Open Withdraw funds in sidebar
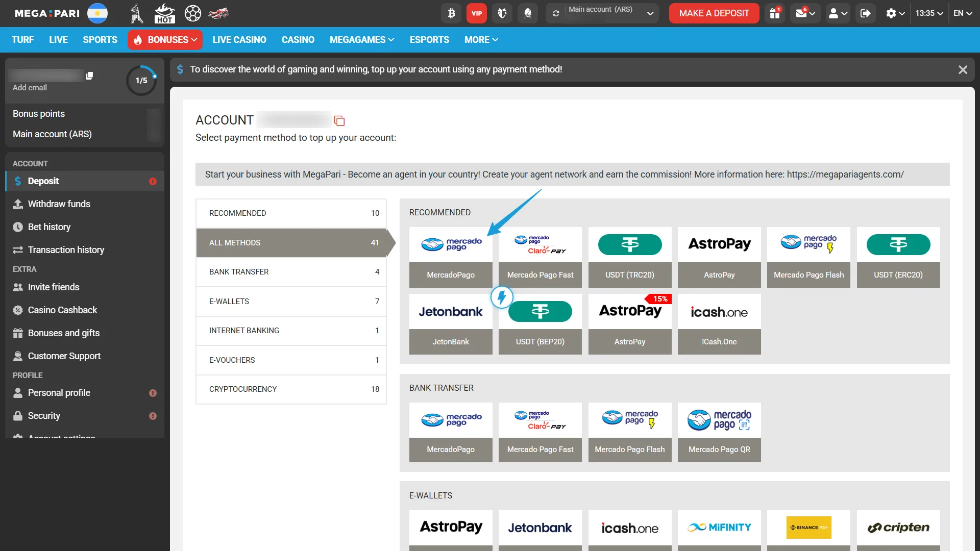 (85, 204)
